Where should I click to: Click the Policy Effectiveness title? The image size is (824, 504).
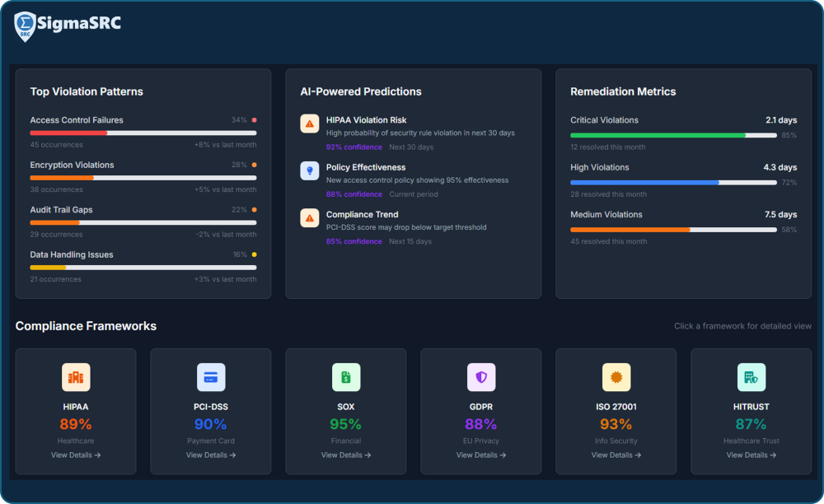pos(365,167)
